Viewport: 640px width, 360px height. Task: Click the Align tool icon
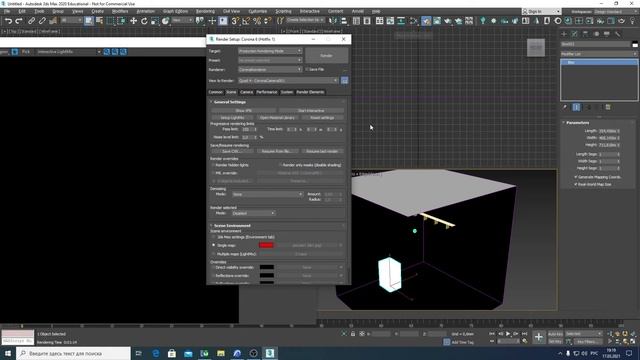pyautogui.click(x=344, y=21)
